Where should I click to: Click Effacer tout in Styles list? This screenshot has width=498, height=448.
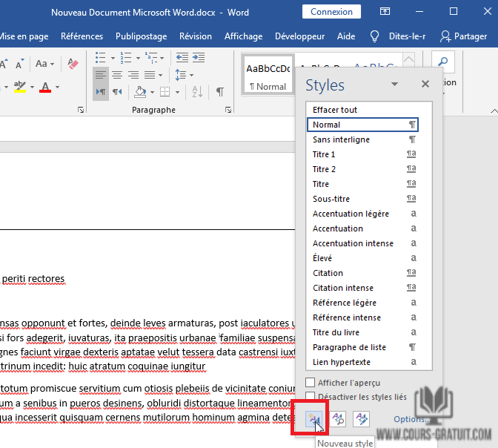(x=362, y=110)
